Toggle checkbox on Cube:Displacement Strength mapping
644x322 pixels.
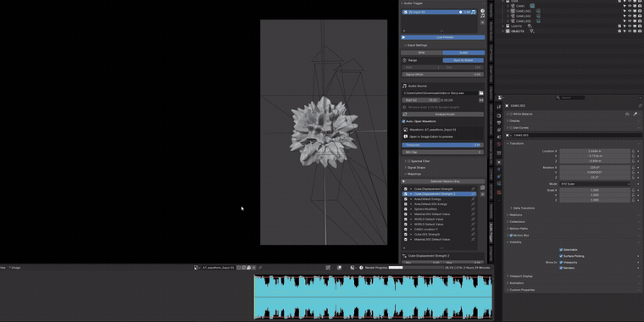[x=405, y=189]
